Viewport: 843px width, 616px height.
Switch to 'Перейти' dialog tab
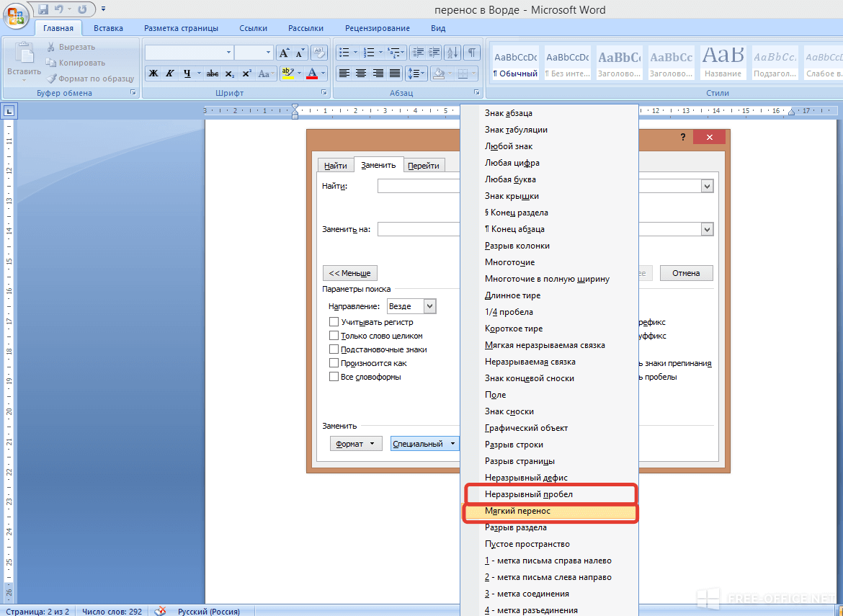point(424,166)
